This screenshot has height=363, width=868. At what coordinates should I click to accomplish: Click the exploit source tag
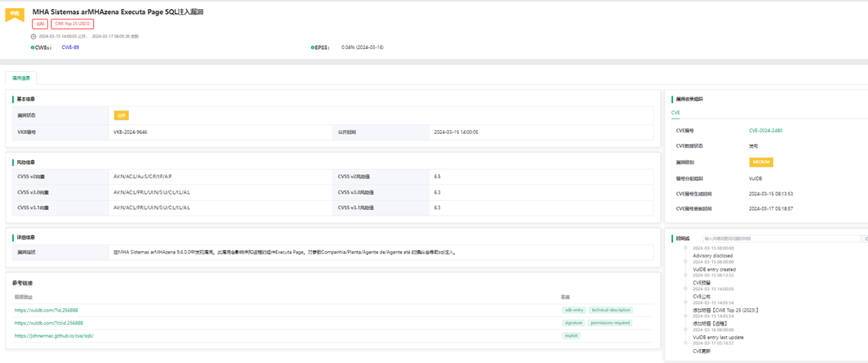click(x=571, y=335)
